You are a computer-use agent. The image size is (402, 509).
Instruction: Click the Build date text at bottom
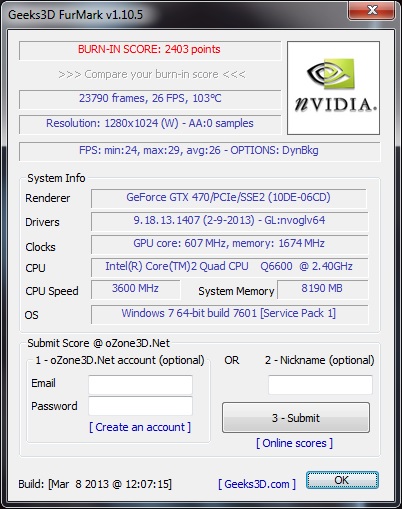95,484
